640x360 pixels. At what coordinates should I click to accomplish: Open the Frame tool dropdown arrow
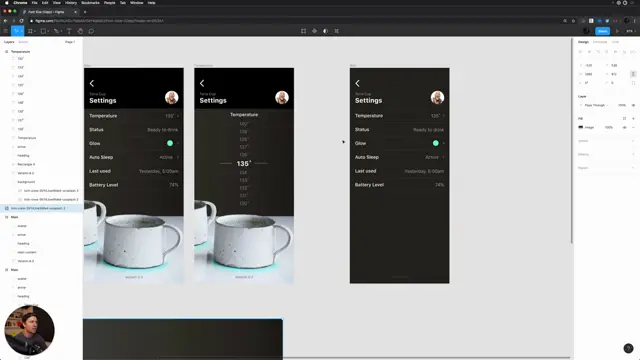pos(35,31)
